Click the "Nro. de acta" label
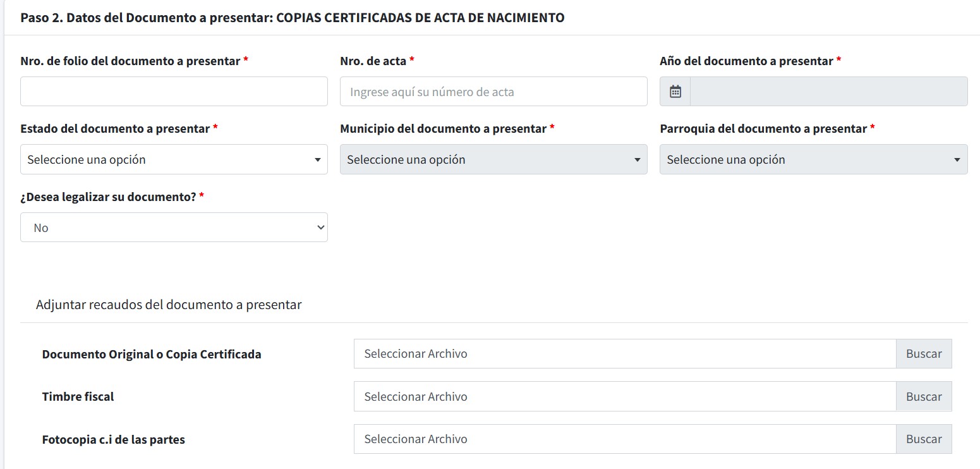Screen dimensions: 980x469 click(x=373, y=61)
